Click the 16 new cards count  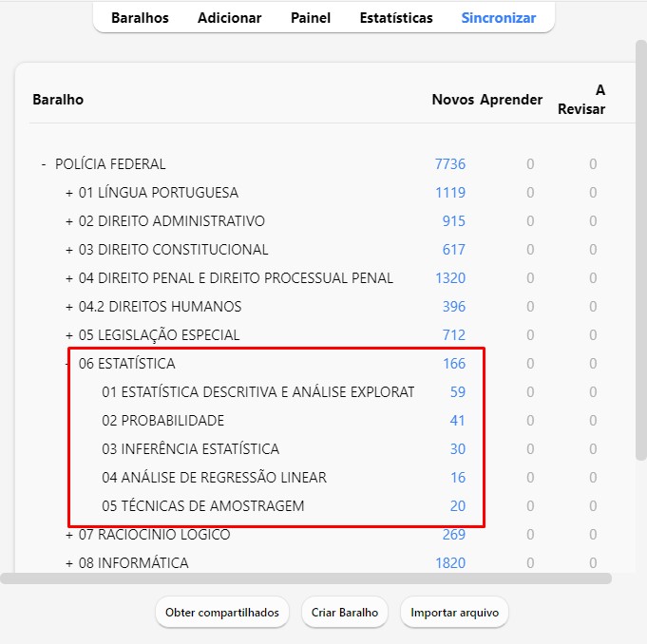click(x=458, y=478)
